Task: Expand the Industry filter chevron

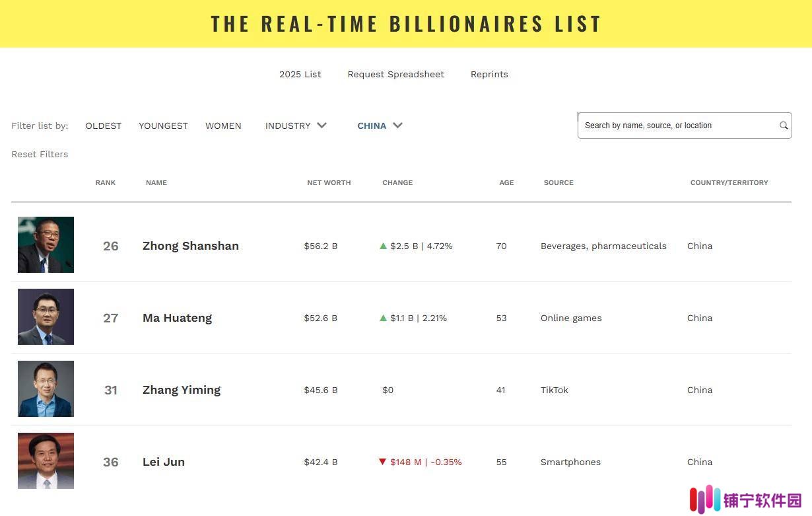Action: coord(321,126)
